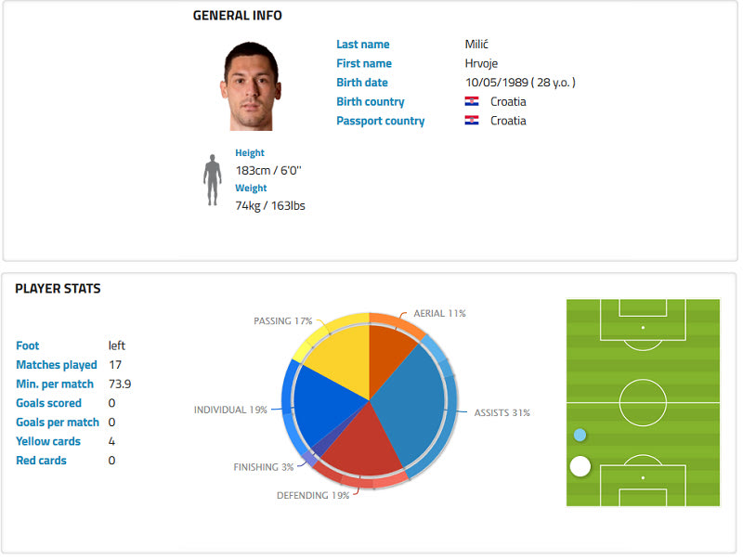Viewport: 743px width, 560px height.
Task: Click the center circle of the pitch diagram
Action: [643, 403]
